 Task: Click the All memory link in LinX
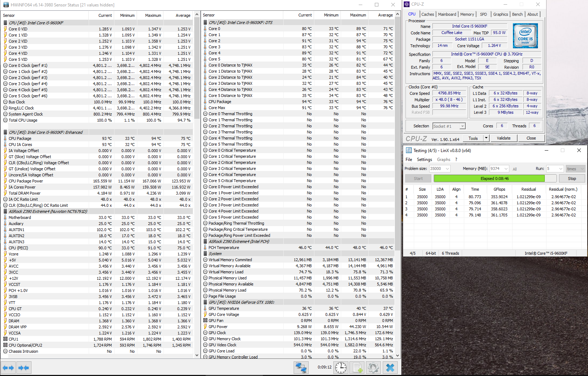(515, 169)
